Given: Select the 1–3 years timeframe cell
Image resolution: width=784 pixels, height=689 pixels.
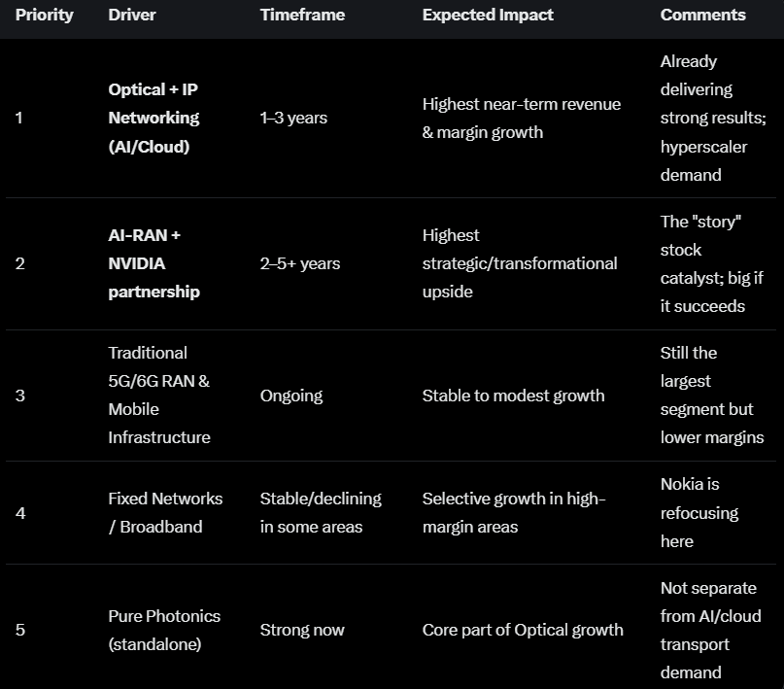Looking at the screenshot, I should pyautogui.click(x=293, y=118).
